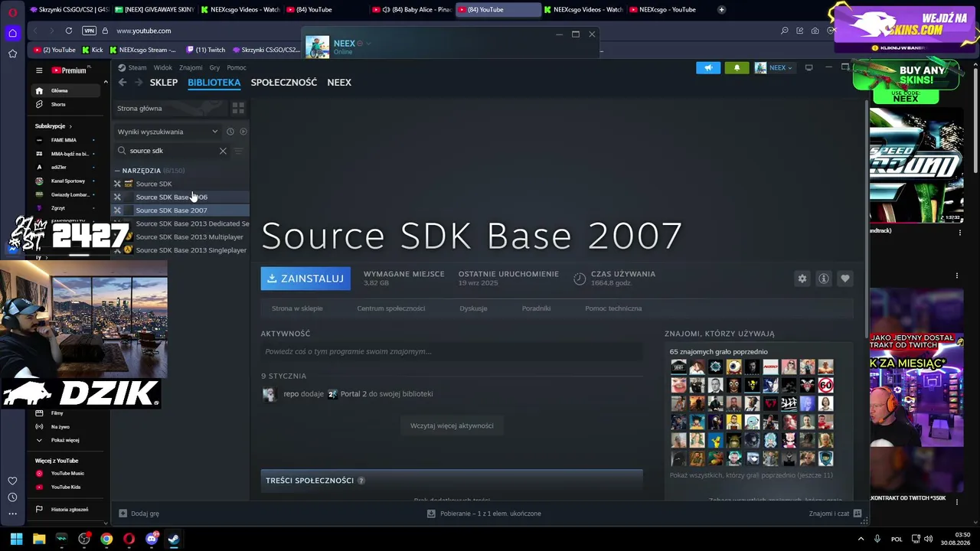Open Opera bookmarks star in sidebar
Screen dimensions: 980x551
[x=12, y=54]
